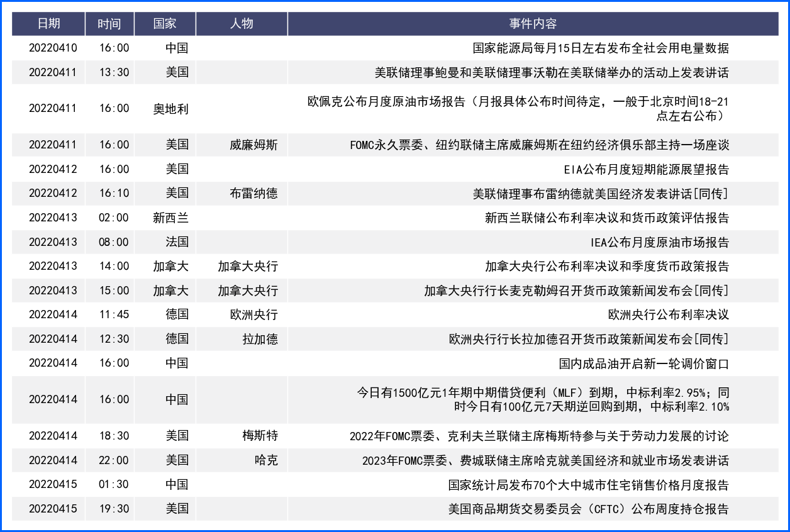790x532 pixels.
Task: Select the 新西兰联储公布利率决议 event
Action: 607,218
